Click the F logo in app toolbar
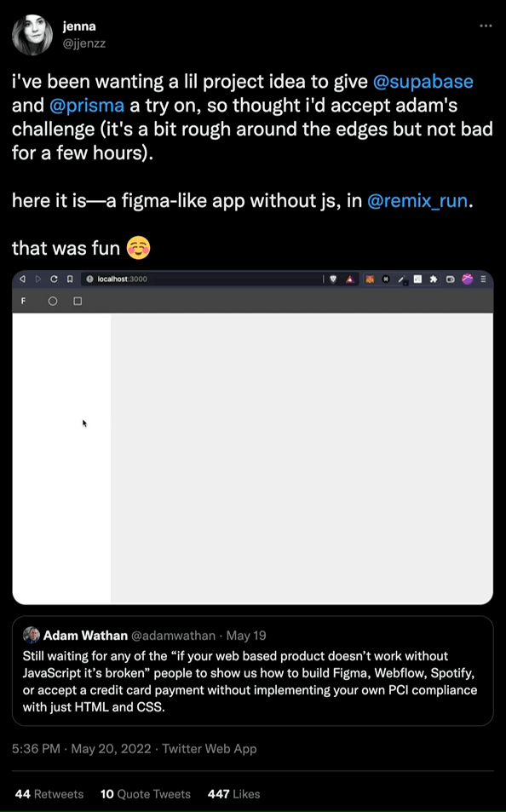This screenshot has width=506, height=812. click(x=23, y=301)
